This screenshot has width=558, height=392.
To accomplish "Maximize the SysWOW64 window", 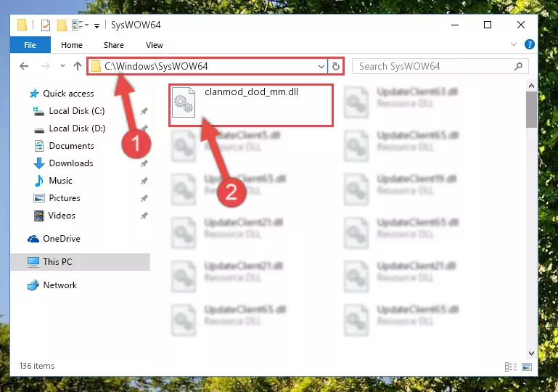I will tap(488, 25).
